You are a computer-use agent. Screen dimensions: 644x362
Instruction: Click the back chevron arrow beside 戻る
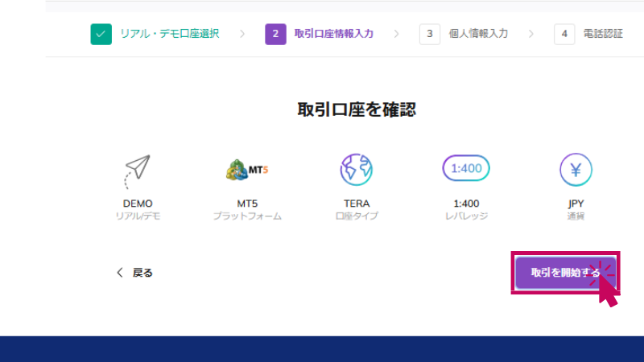coord(119,273)
